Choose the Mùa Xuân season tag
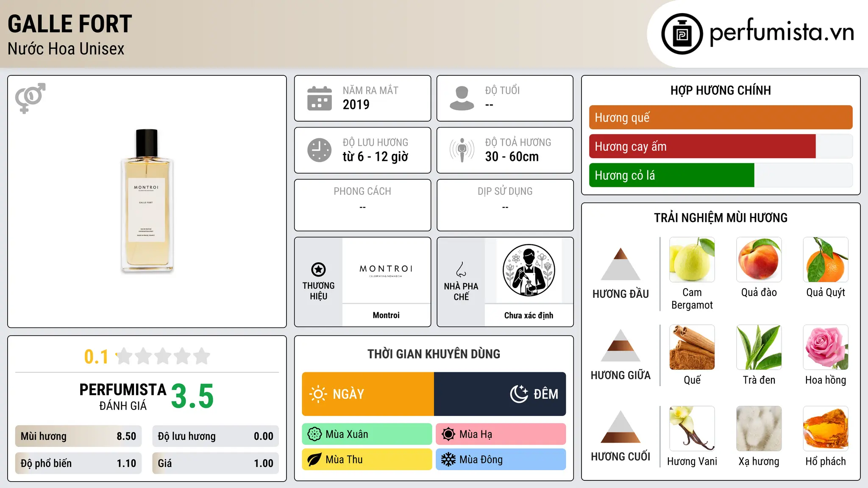This screenshot has height=488, width=868. click(367, 434)
